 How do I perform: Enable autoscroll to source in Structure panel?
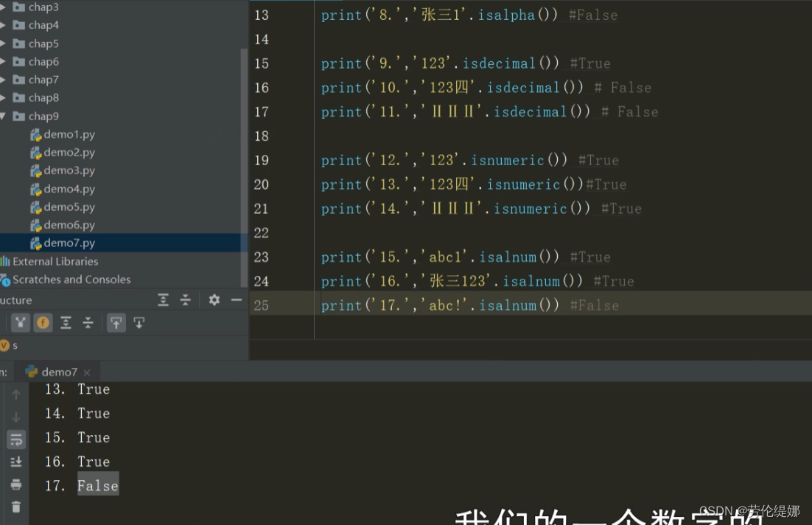[116, 322]
